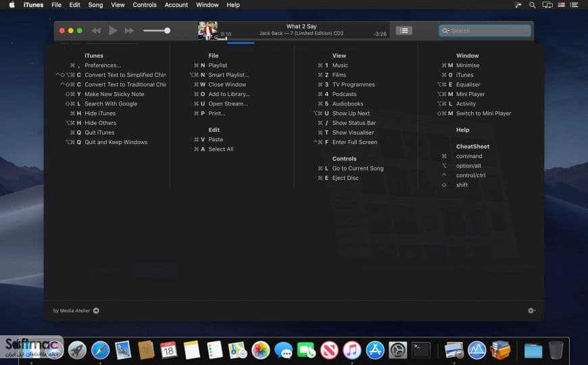Skip back to previous track
Viewport: 588px width, 365px height.
tap(96, 31)
